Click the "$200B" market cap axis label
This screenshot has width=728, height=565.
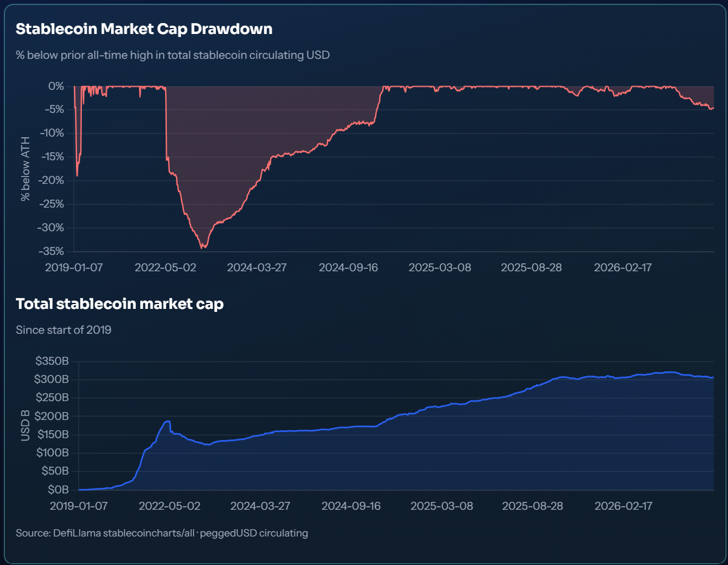pyautogui.click(x=52, y=416)
